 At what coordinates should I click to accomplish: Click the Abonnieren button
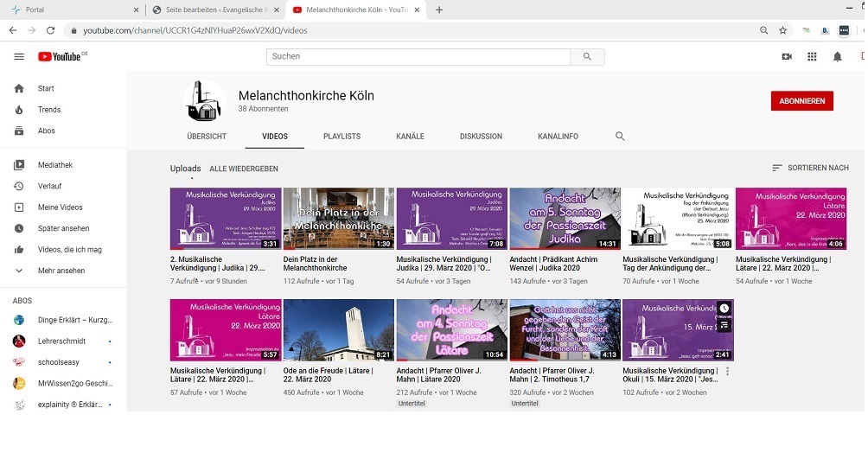pos(802,101)
